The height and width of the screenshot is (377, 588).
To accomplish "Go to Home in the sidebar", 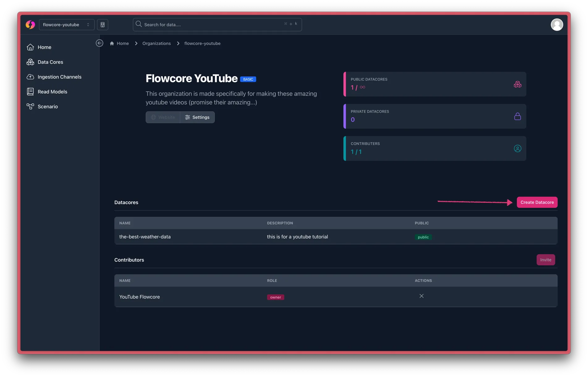I will 44,47.
